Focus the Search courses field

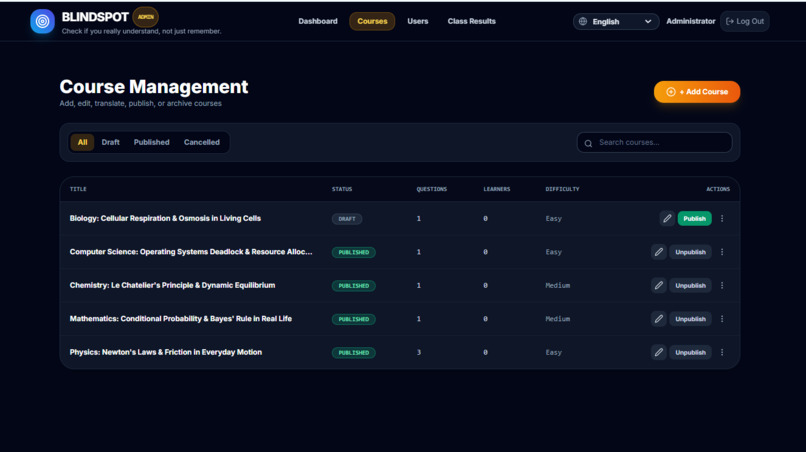(x=654, y=142)
